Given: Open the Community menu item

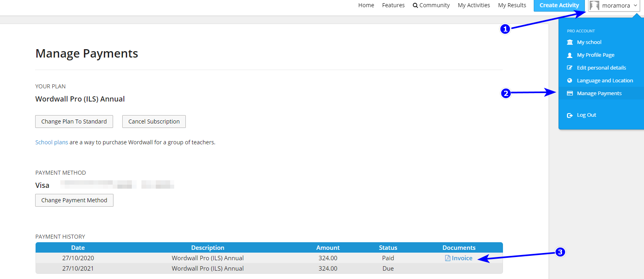Looking at the screenshot, I should (x=431, y=5).
